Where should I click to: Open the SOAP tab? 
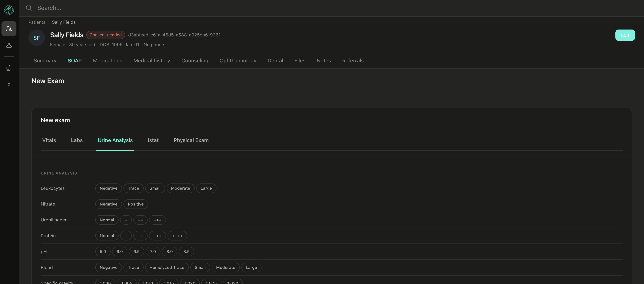point(75,61)
